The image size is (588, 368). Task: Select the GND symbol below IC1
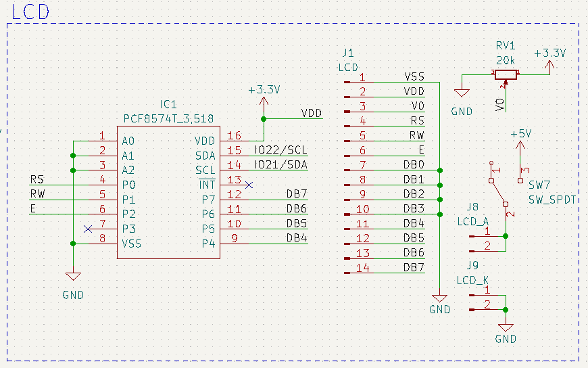tap(73, 277)
